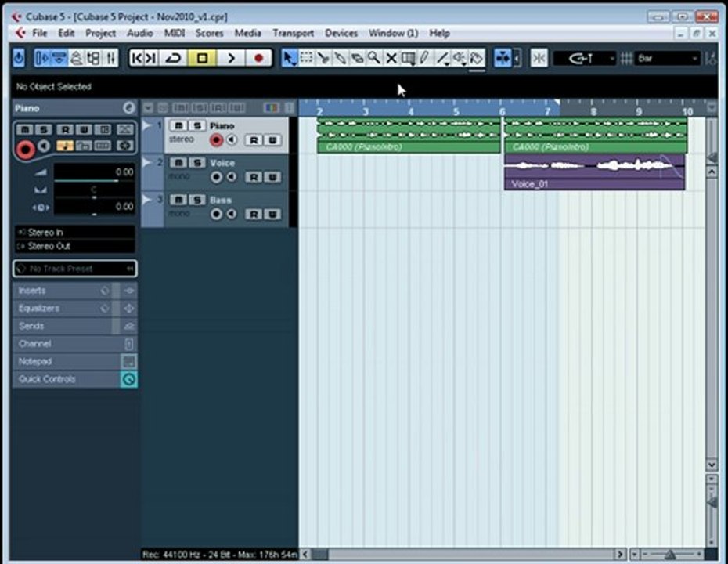This screenshot has width=728, height=564.
Task: Select the Play speaker tool
Action: coord(460,58)
